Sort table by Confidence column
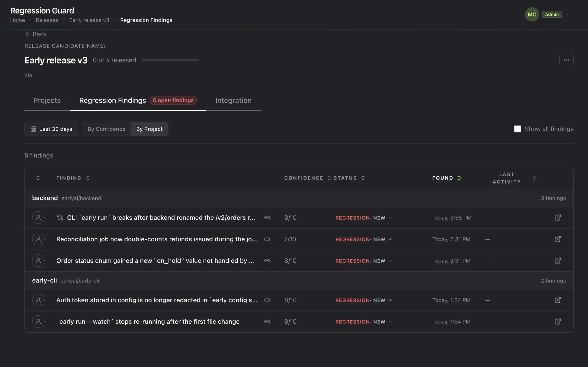Image resolution: width=588 pixels, height=367 pixels. [308, 178]
